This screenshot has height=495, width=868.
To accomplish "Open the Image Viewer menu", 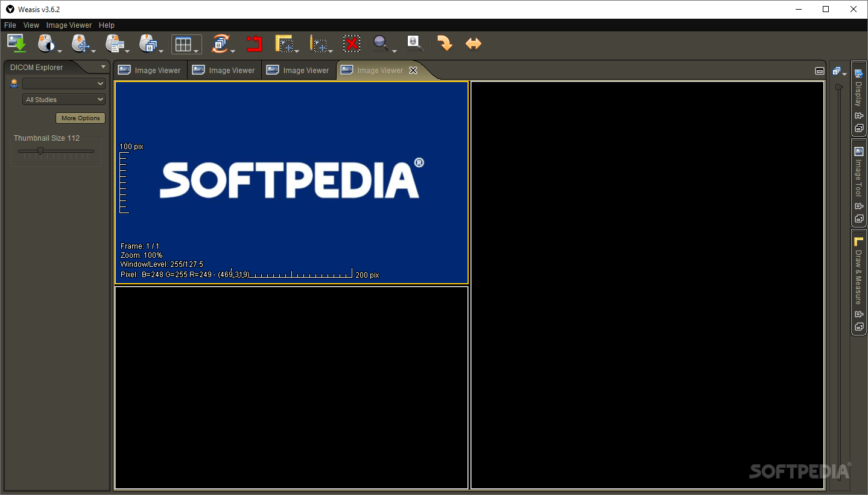I will point(69,25).
